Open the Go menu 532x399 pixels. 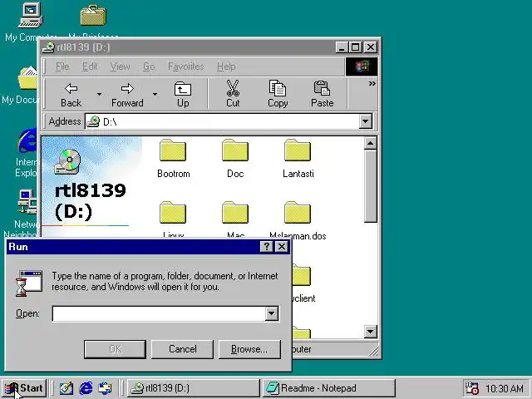coord(149,66)
